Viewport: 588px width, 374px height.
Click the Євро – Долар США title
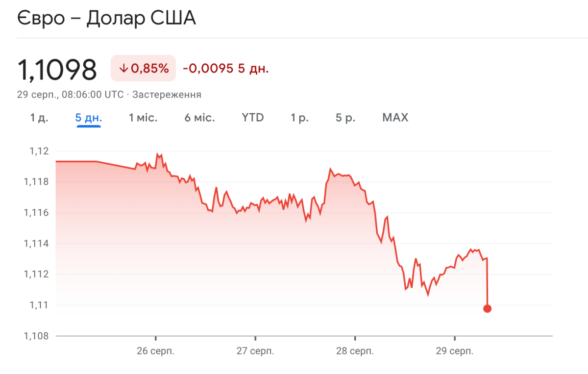[107, 20]
